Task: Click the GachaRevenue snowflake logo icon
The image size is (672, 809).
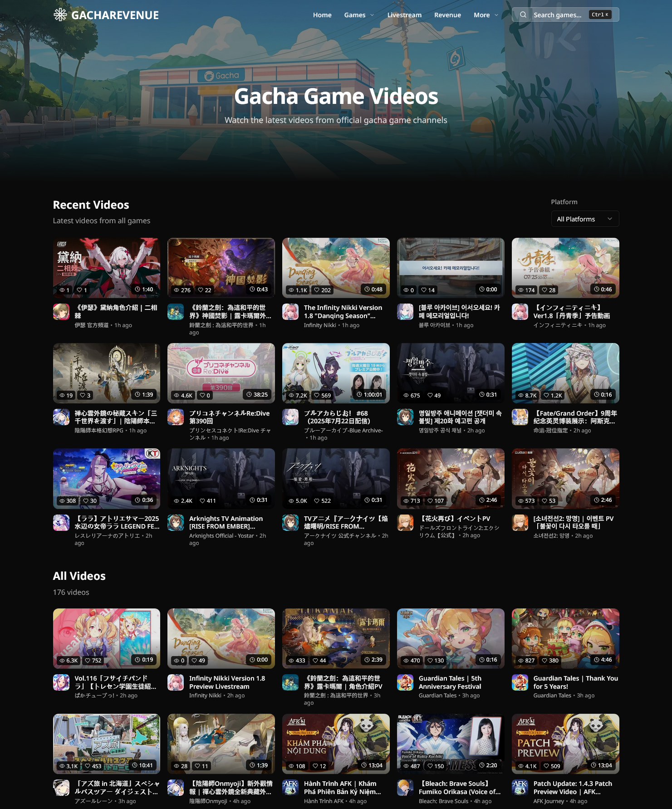Action: click(x=60, y=15)
